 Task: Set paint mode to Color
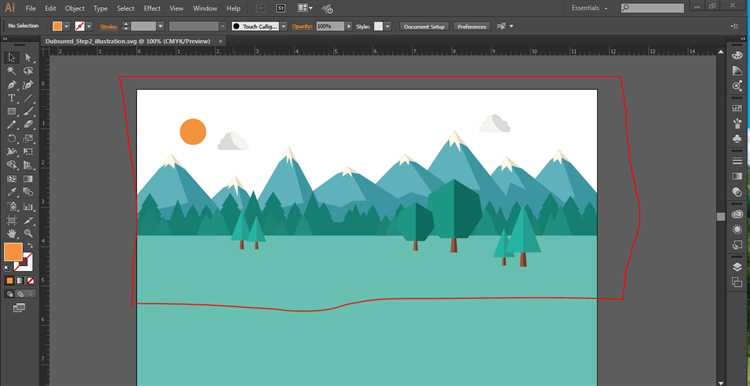(10, 281)
